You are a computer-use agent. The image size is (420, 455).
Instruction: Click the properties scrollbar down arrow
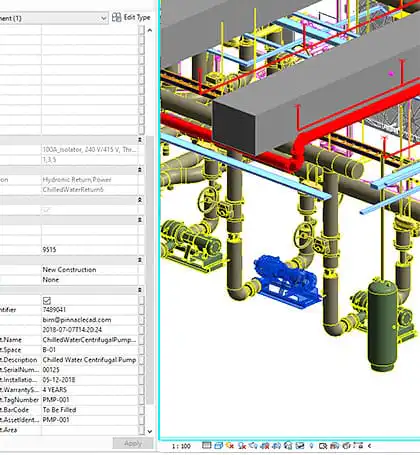[x=150, y=431]
